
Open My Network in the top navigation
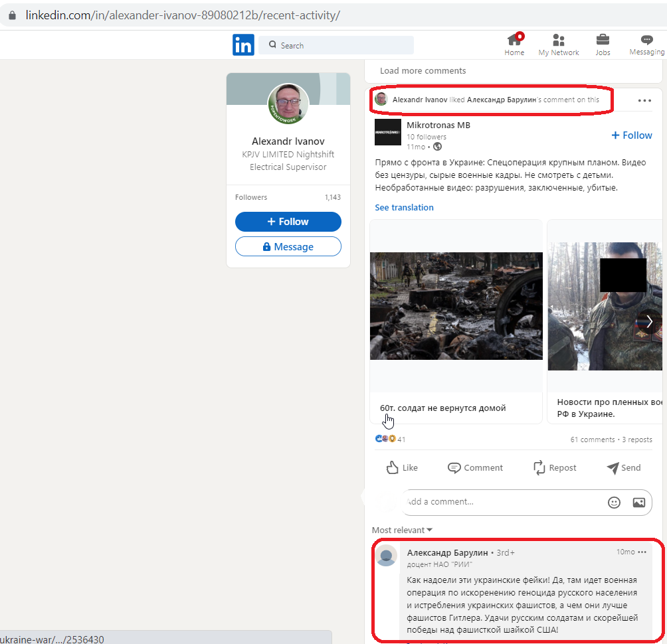pyautogui.click(x=559, y=44)
